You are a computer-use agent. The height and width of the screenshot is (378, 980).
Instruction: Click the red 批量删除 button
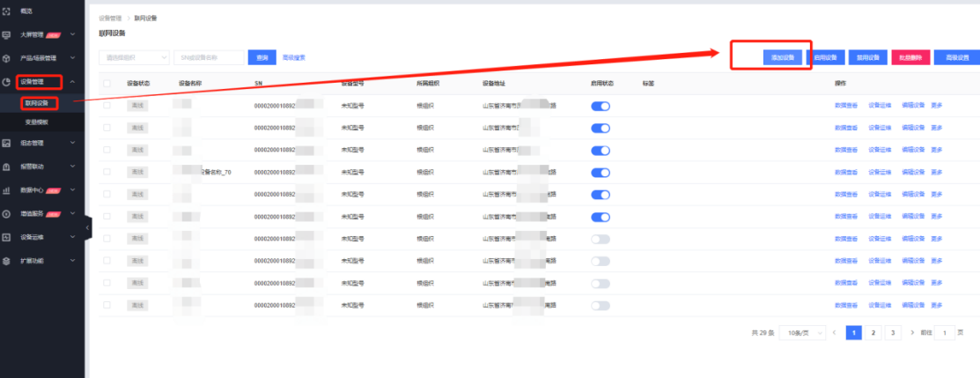click(x=910, y=57)
